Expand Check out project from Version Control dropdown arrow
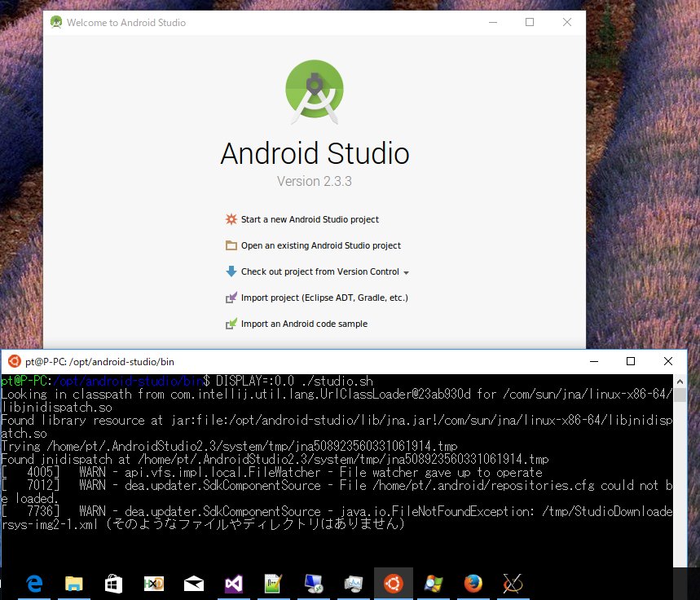The height and width of the screenshot is (600, 700). (x=406, y=272)
